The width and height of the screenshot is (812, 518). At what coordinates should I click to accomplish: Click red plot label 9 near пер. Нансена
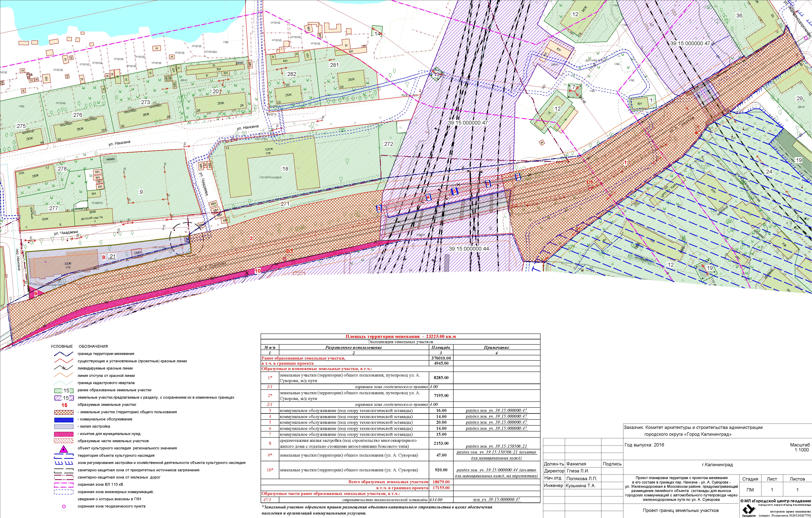[x=36, y=293]
